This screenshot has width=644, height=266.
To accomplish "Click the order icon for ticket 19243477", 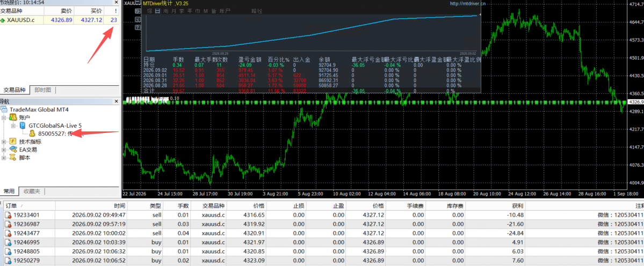I will 8,233.
